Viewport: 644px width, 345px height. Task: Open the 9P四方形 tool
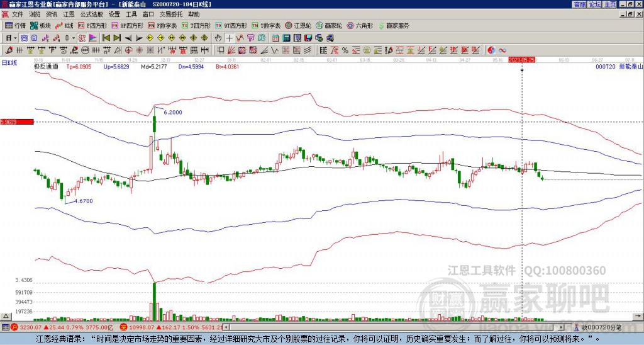click(128, 25)
